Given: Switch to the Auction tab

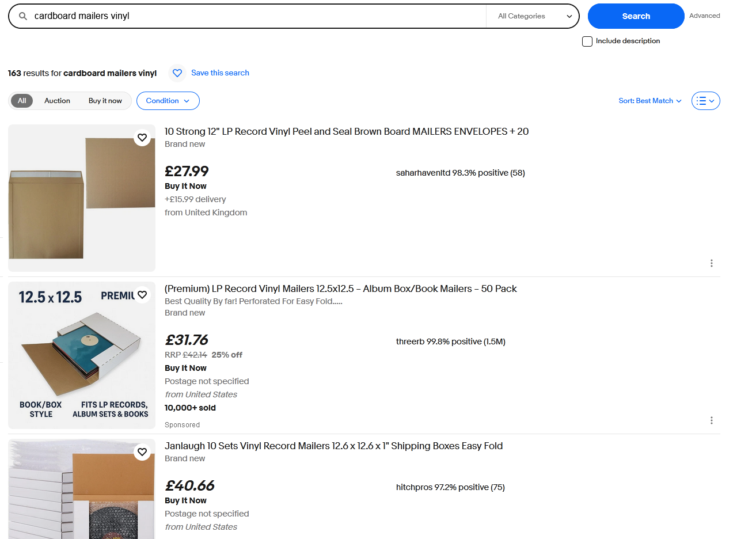Looking at the screenshot, I should pyautogui.click(x=57, y=101).
